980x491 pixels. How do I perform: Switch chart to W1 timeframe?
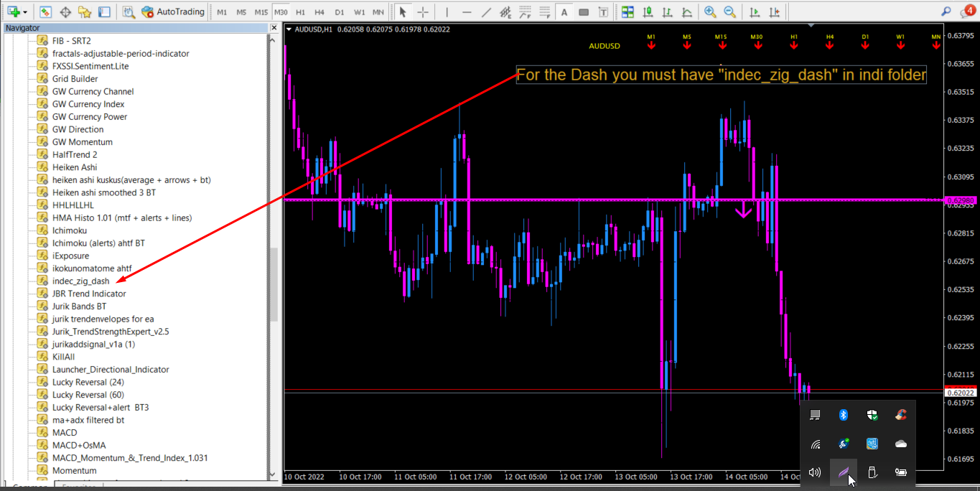click(359, 12)
